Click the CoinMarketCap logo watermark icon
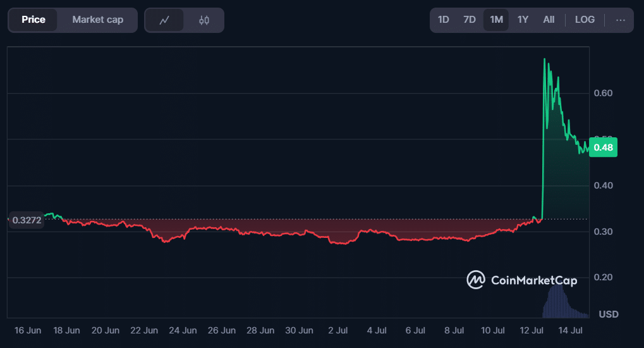This screenshot has width=644, height=348. pos(476,280)
